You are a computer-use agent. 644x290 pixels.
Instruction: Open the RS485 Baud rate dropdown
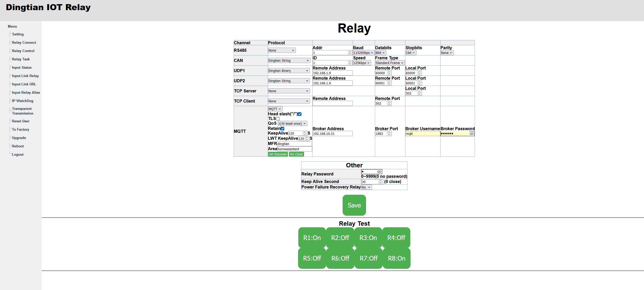363,53
